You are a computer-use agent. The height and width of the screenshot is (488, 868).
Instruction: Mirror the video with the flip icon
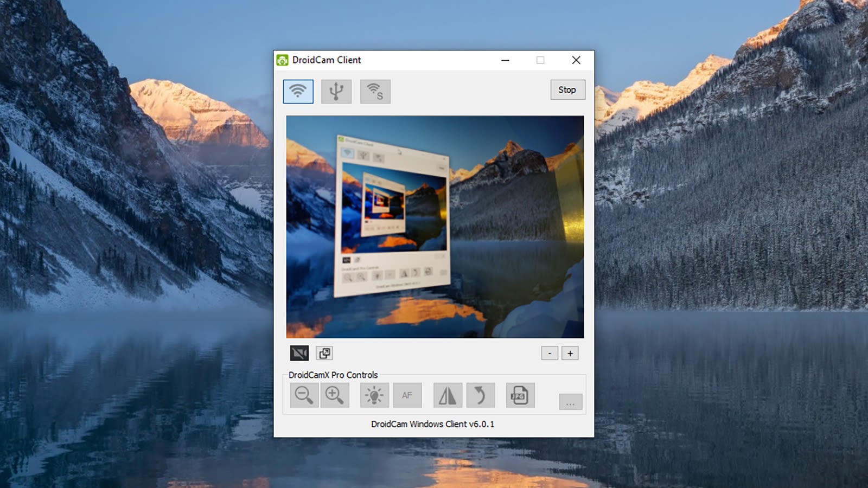(x=448, y=395)
